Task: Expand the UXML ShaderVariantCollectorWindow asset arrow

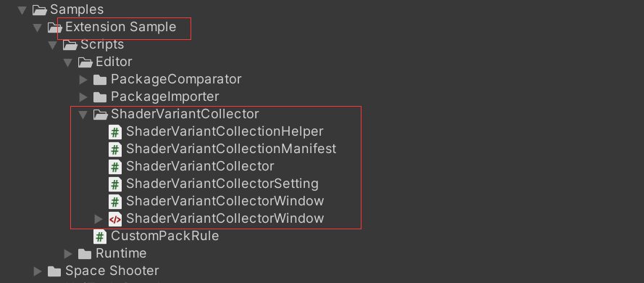Action: (x=99, y=219)
